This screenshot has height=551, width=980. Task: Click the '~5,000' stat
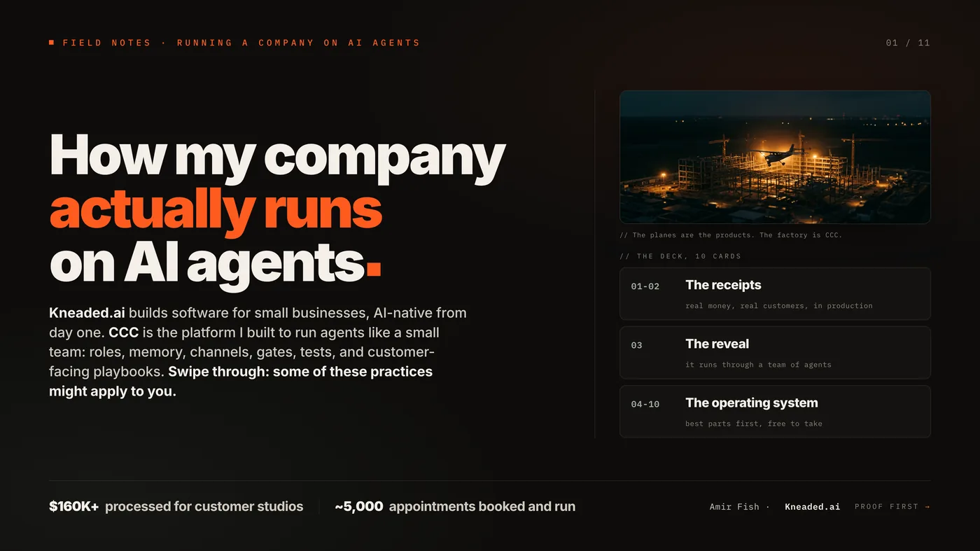point(359,506)
